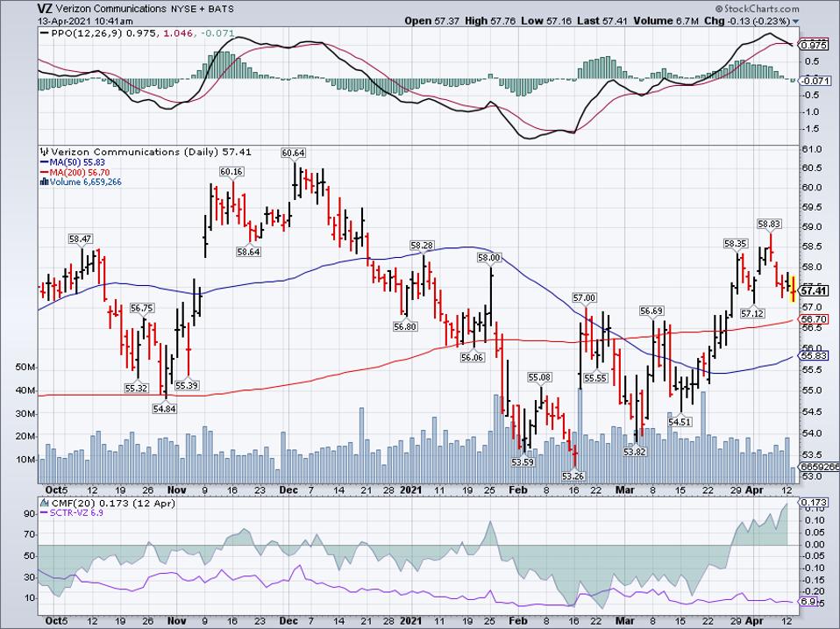The width and height of the screenshot is (840, 629).
Task: Click the Low 57.16 value
Action: (x=546, y=21)
